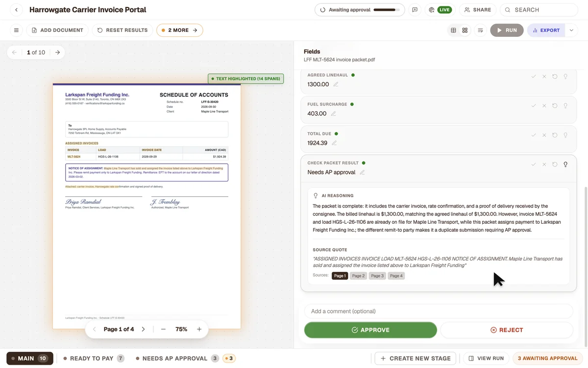This screenshot has height=368, width=588.
Task: Click the comment input field
Action: (x=439, y=311)
